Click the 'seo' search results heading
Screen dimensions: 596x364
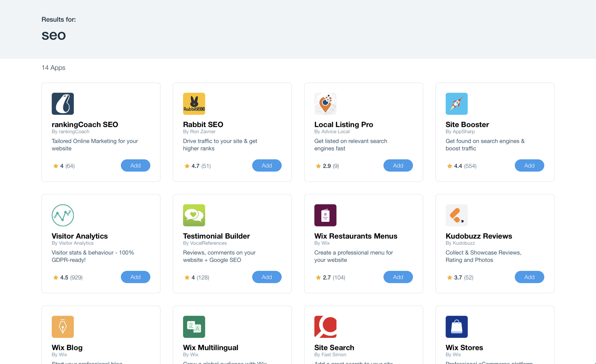coord(54,35)
